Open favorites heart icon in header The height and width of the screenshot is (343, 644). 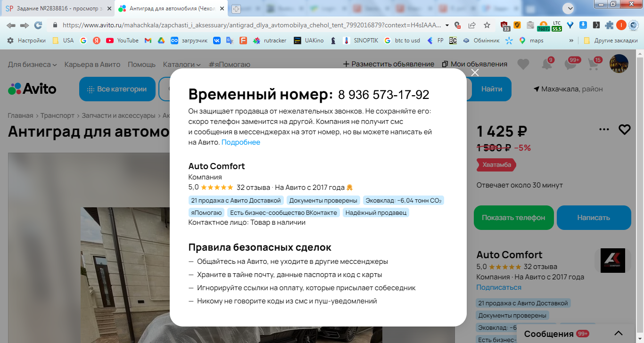coord(523,64)
